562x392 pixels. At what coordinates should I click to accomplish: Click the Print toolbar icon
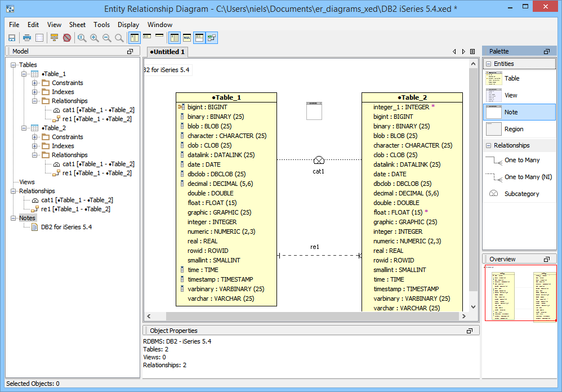pos(26,38)
